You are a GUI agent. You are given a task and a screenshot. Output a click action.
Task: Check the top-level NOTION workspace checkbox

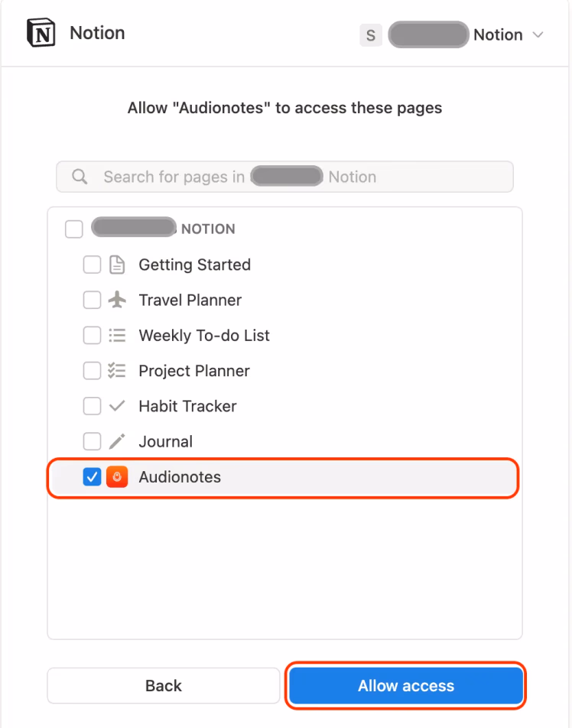(x=74, y=229)
